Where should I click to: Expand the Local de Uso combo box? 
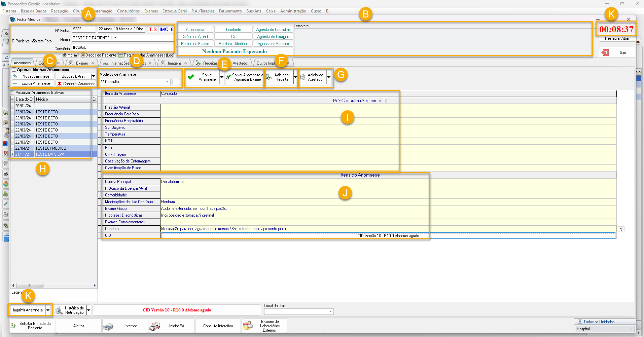coord(330,312)
